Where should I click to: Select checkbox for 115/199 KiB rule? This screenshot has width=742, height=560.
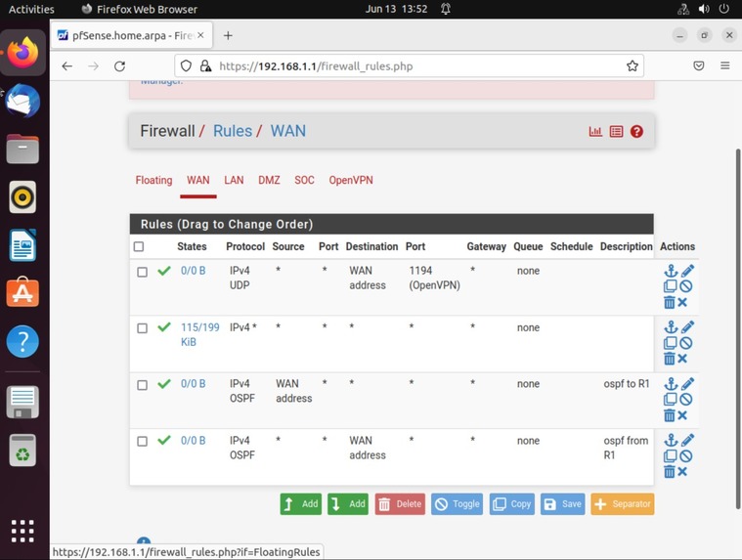point(142,328)
